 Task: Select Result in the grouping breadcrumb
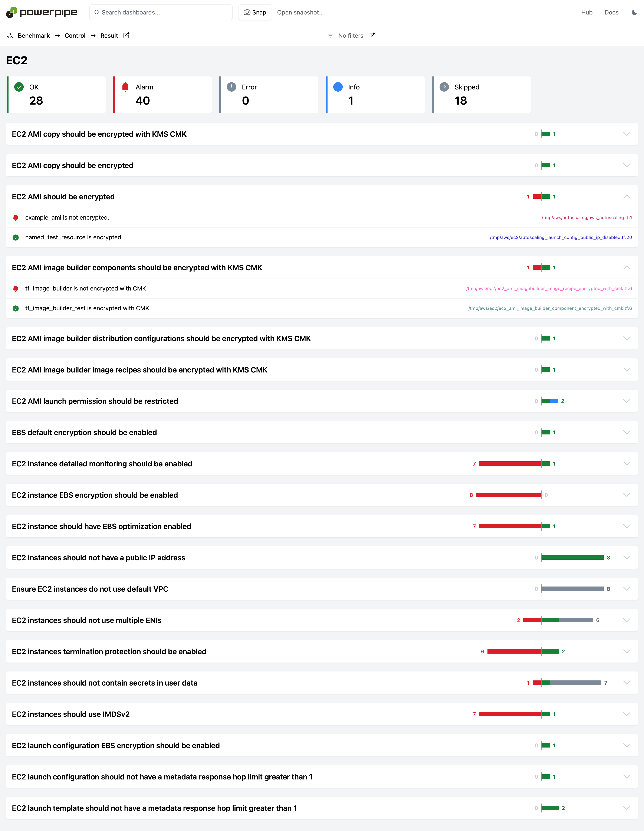pyautogui.click(x=109, y=35)
